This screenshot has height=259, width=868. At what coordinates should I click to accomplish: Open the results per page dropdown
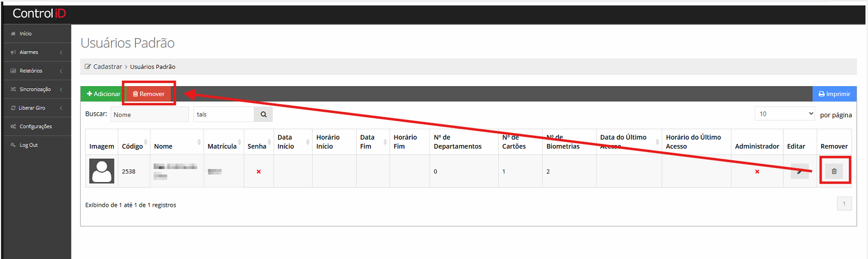(x=784, y=114)
